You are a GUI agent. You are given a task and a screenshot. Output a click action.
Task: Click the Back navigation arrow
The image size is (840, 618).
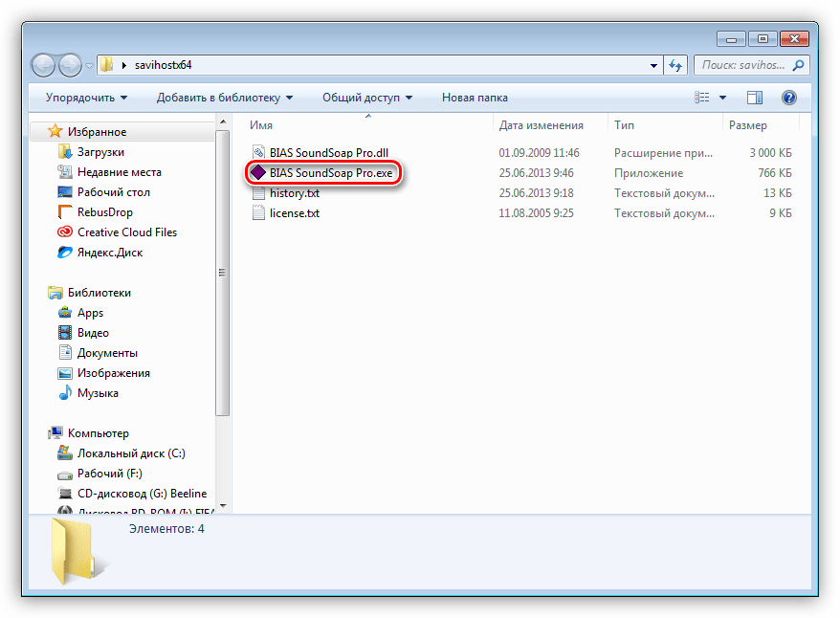point(43,66)
